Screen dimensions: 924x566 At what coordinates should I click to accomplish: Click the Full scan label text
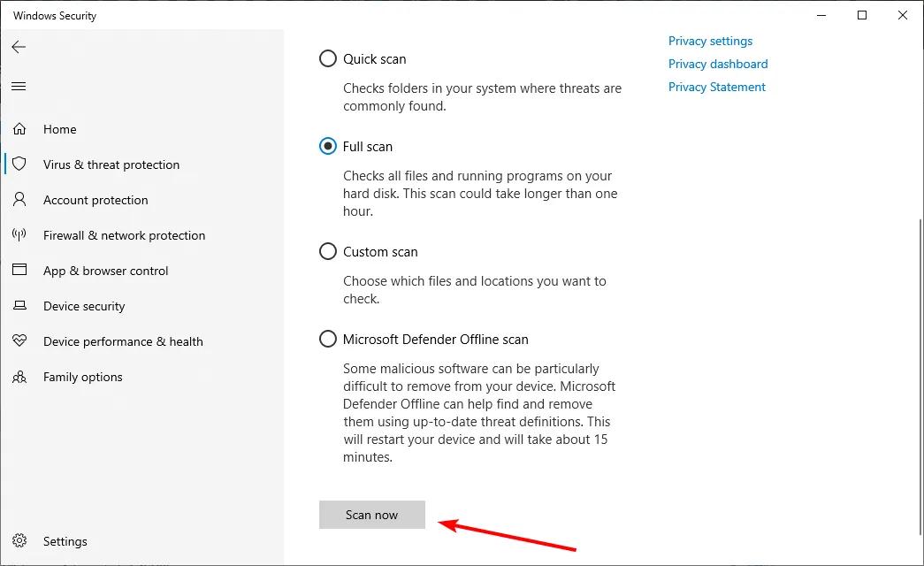pos(368,146)
